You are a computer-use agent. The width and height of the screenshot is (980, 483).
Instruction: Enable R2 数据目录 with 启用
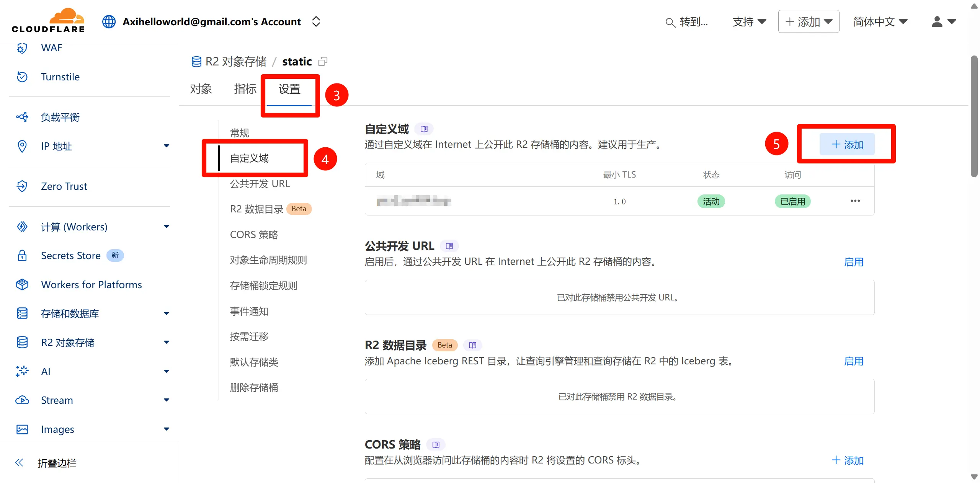point(854,361)
